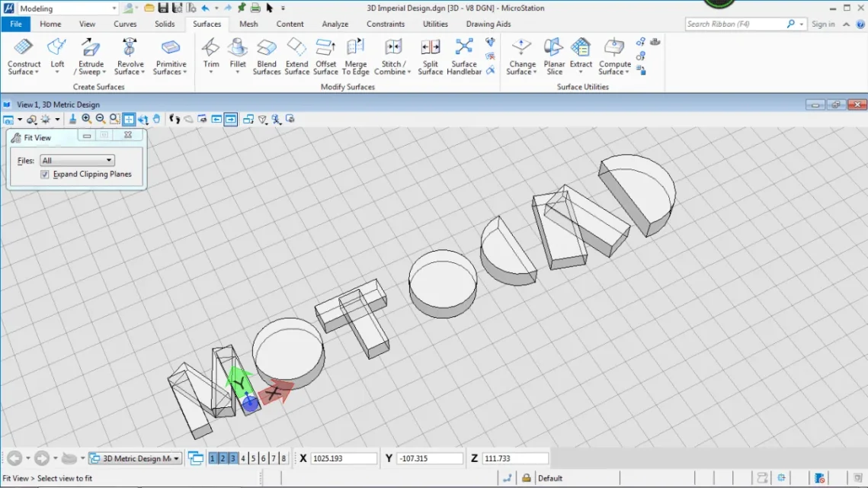The height and width of the screenshot is (488, 868).
Task: Click Print icon in quick access toolbar
Action: coord(255,8)
